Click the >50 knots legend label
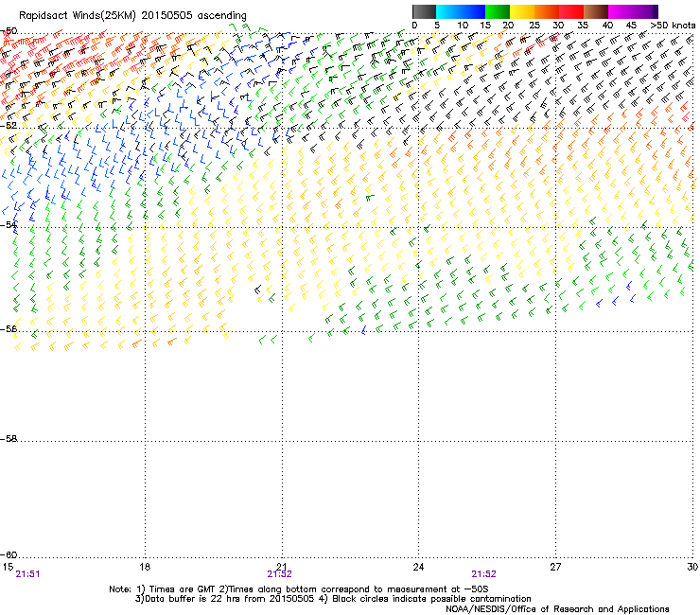 click(673, 26)
